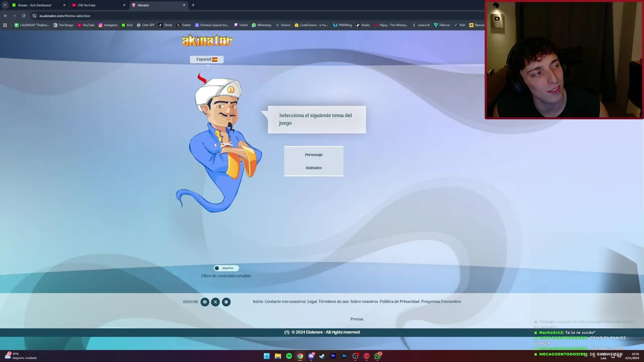Open the Tiktok bookmark
644x362 pixels.
(x=166, y=25)
